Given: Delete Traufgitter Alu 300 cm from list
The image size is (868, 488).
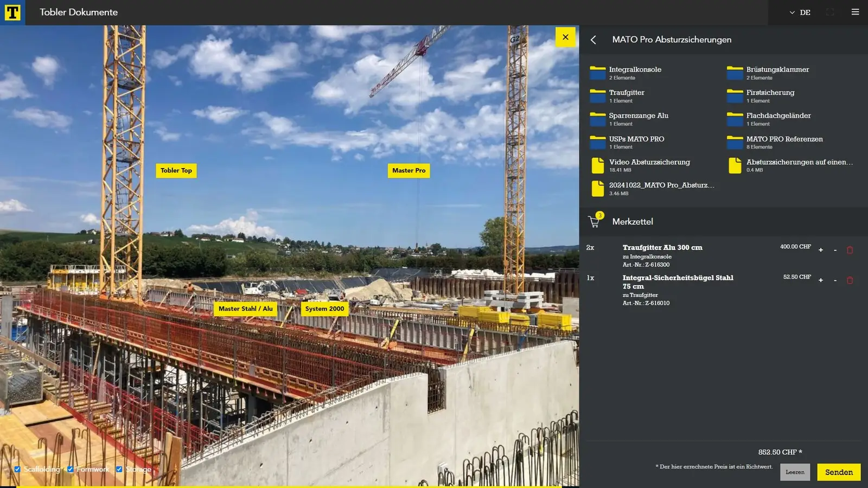Looking at the screenshot, I should 850,250.
